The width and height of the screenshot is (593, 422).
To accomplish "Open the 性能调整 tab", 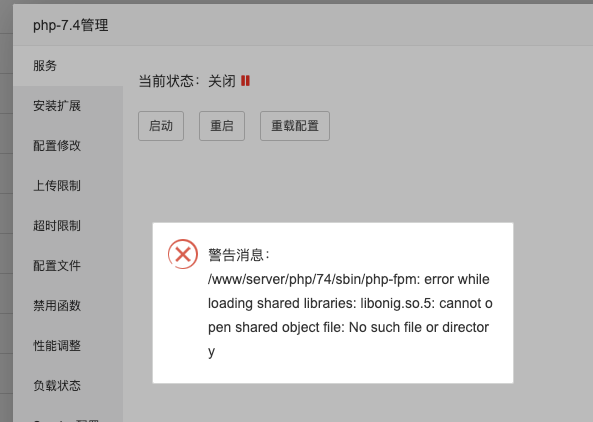I will pyautogui.click(x=68, y=346).
